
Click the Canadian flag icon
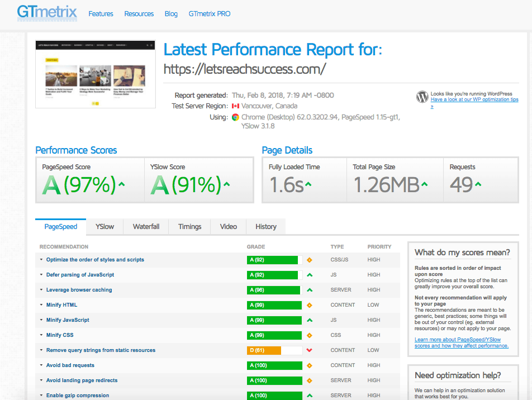(235, 106)
